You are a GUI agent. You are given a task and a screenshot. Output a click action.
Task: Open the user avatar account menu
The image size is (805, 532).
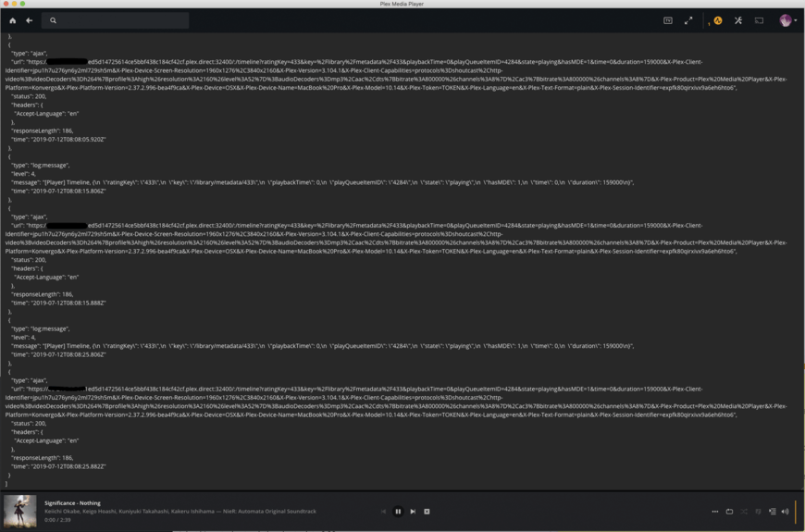pos(787,20)
